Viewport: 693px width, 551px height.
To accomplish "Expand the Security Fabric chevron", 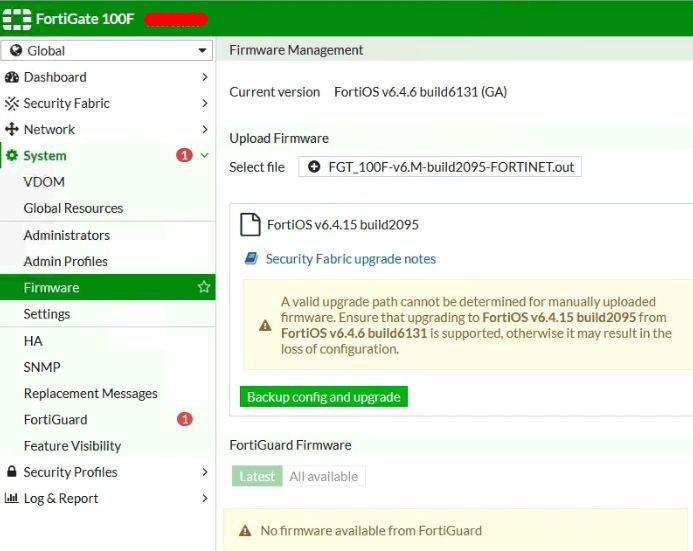I will click(205, 103).
